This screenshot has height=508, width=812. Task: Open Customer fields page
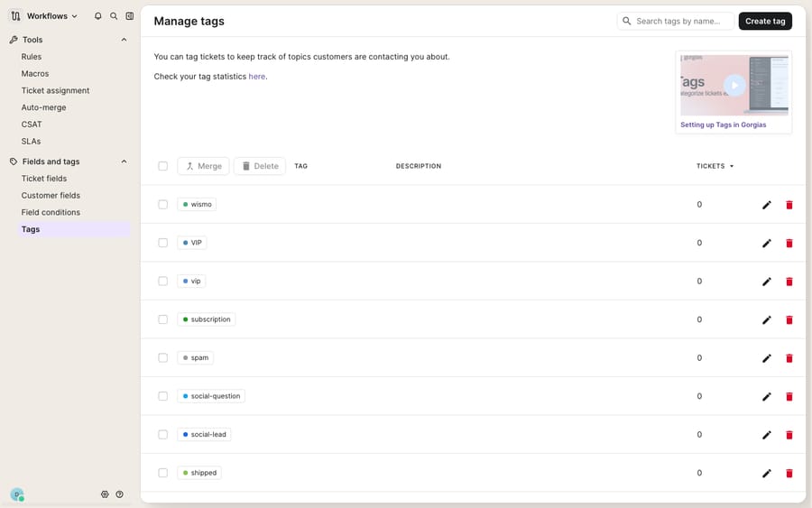click(51, 196)
